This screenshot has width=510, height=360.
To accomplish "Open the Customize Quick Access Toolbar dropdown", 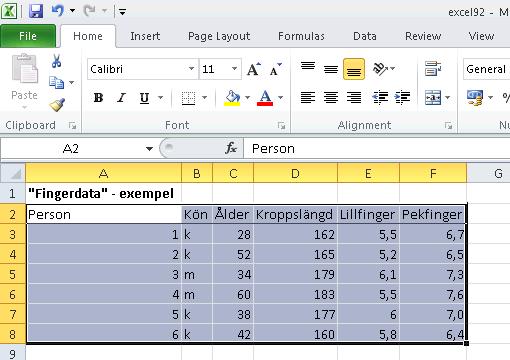I will [122, 12].
